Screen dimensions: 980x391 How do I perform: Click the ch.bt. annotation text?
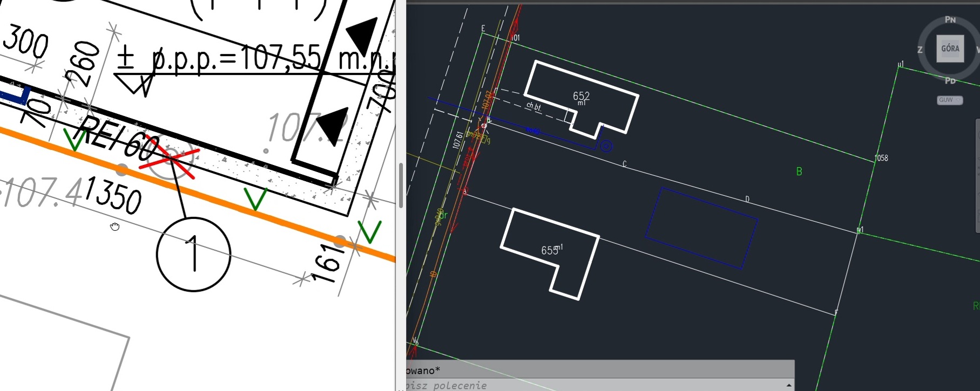click(x=533, y=106)
